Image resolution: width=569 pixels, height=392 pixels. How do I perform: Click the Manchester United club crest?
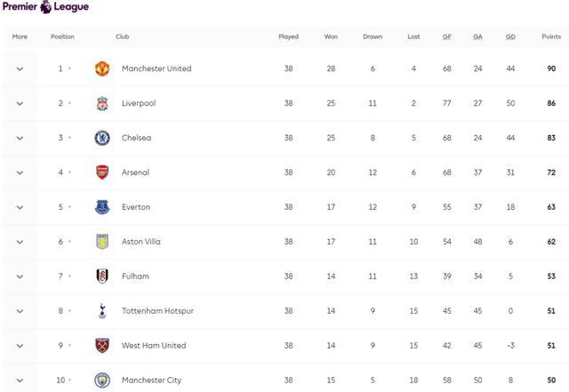(102, 68)
